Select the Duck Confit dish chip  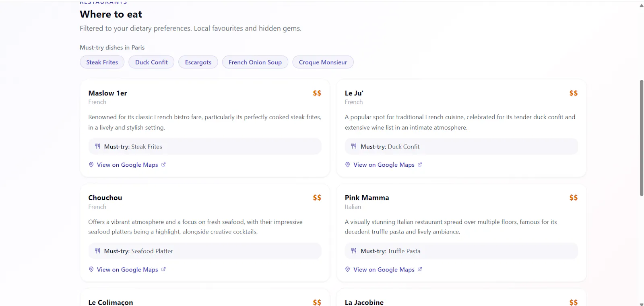[151, 62]
